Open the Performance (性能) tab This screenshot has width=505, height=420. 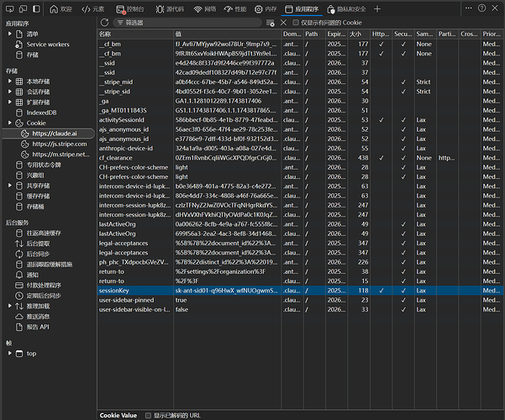click(235, 9)
